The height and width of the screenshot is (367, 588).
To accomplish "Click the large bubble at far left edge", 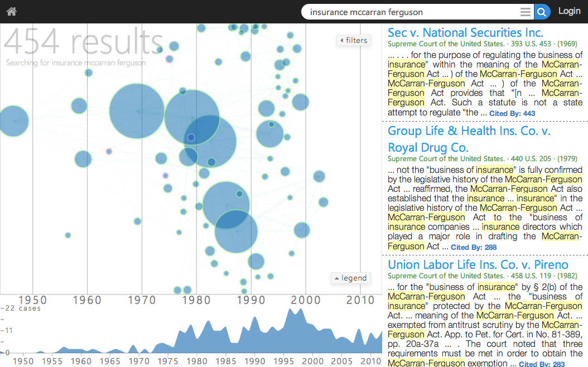I will pos(11,121).
